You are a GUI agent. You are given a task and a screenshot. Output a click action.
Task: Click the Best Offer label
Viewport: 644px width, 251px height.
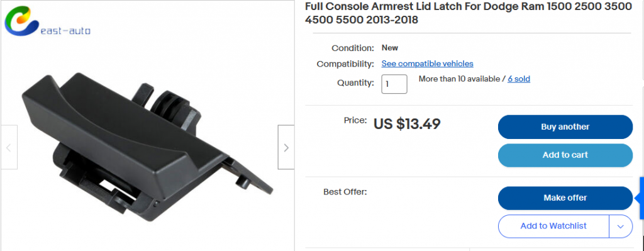[x=345, y=192]
